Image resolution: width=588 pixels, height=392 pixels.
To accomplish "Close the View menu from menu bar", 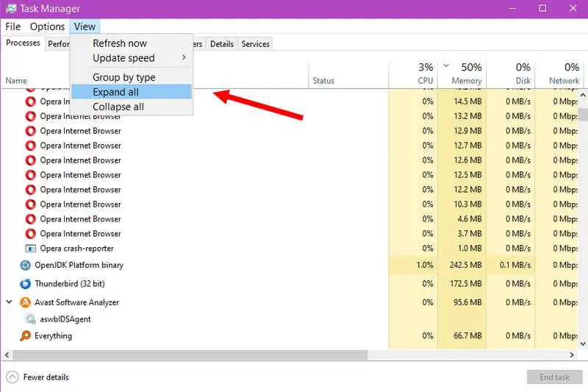I will coord(85,26).
